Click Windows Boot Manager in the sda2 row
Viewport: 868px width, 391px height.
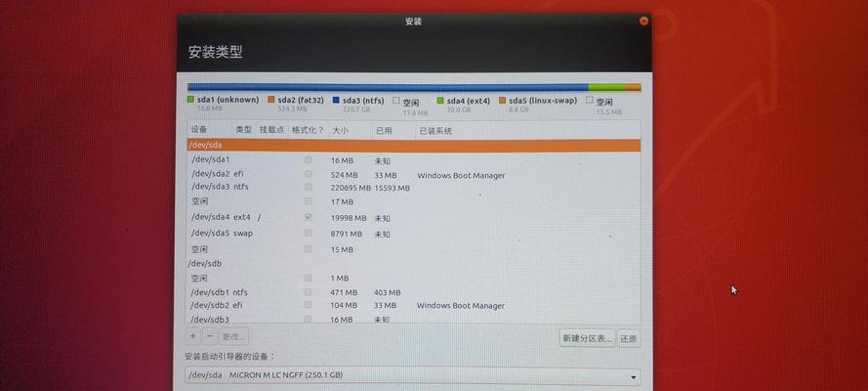[x=461, y=176]
